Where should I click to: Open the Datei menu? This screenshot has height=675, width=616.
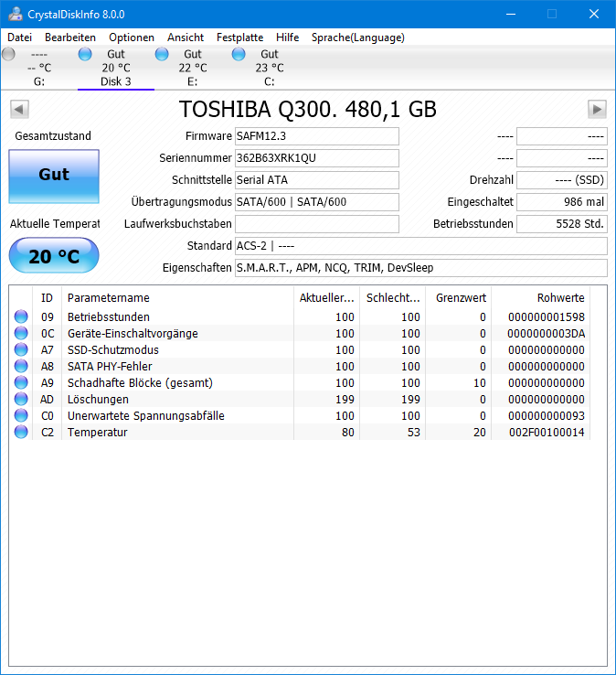[x=20, y=37]
